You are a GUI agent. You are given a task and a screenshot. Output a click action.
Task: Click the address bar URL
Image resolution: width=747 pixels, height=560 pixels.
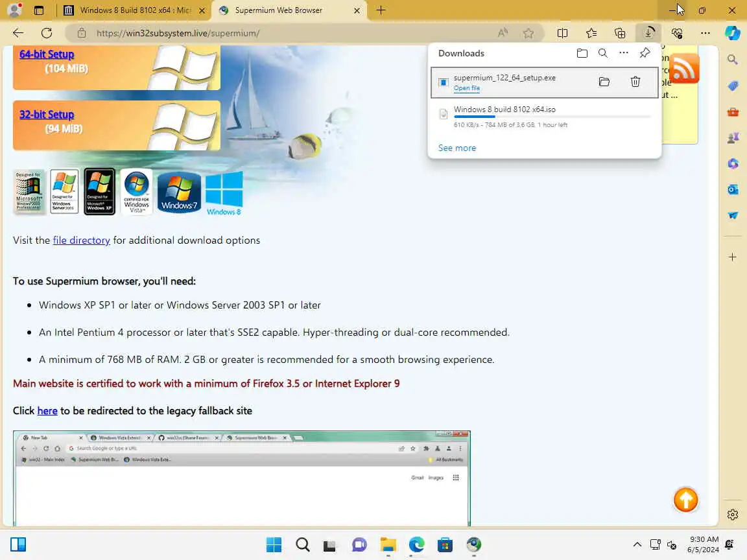178,33
